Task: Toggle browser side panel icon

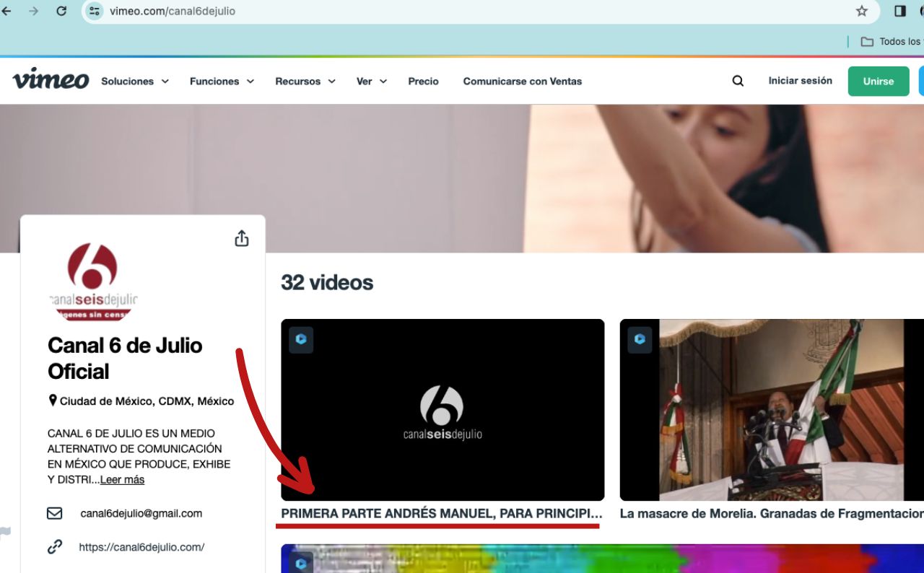Action: [x=900, y=11]
